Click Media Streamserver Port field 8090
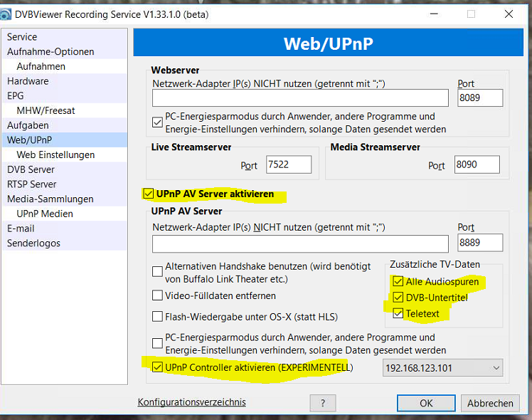Screen dimensions: 532x420 click(x=477, y=164)
